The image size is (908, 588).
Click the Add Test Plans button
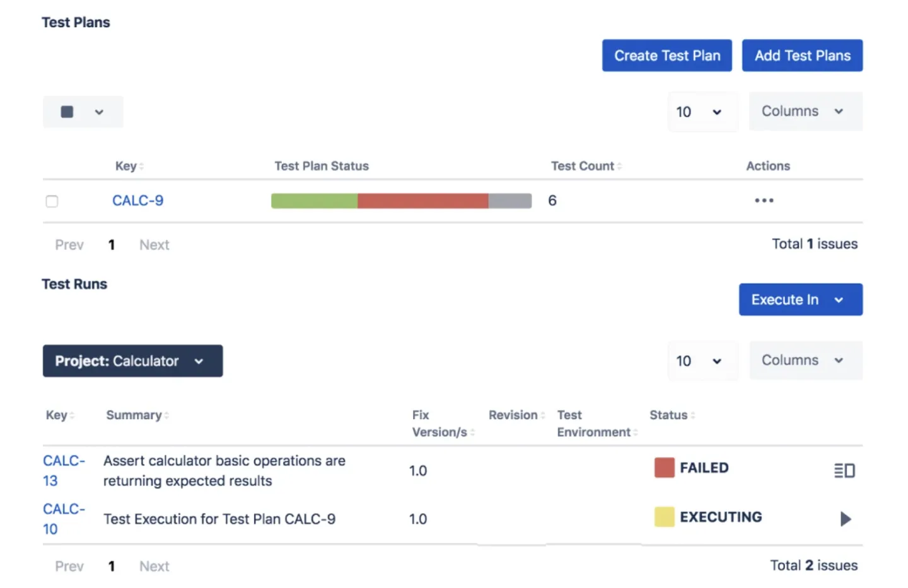[802, 55]
